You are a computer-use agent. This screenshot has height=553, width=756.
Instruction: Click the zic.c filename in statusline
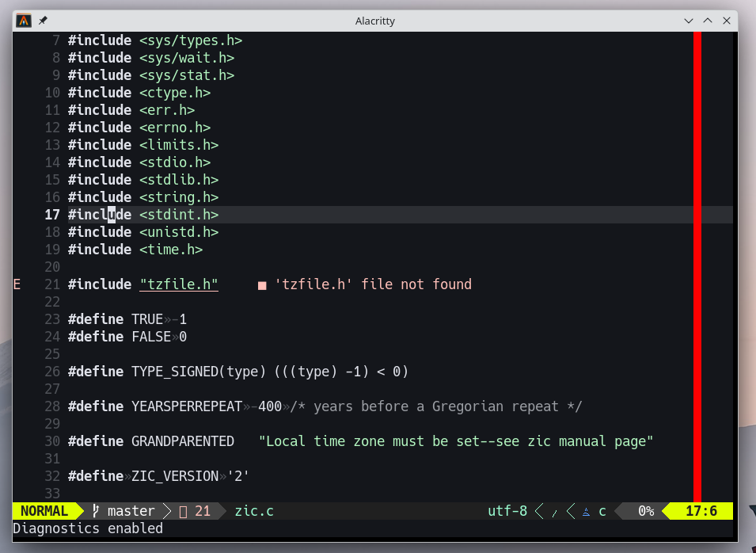pyautogui.click(x=254, y=511)
